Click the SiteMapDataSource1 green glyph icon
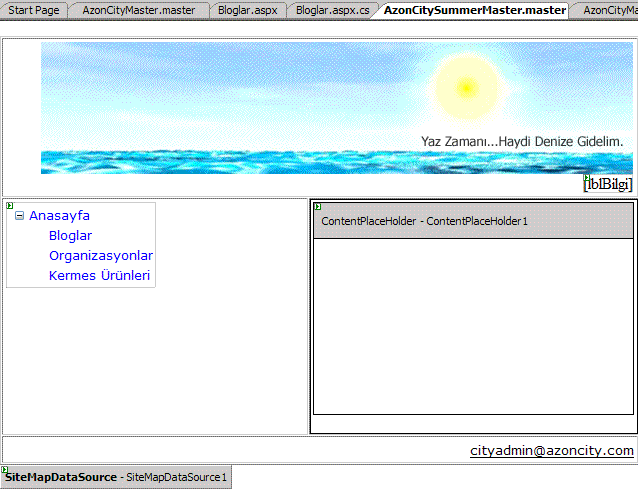The height and width of the screenshot is (490, 638). click(4, 469)
